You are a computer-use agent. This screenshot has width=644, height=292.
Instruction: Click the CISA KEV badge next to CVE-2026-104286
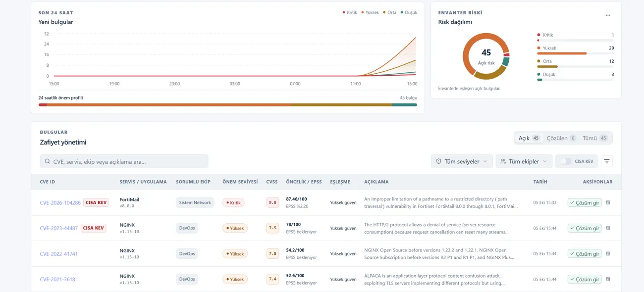tap(96, 202)
